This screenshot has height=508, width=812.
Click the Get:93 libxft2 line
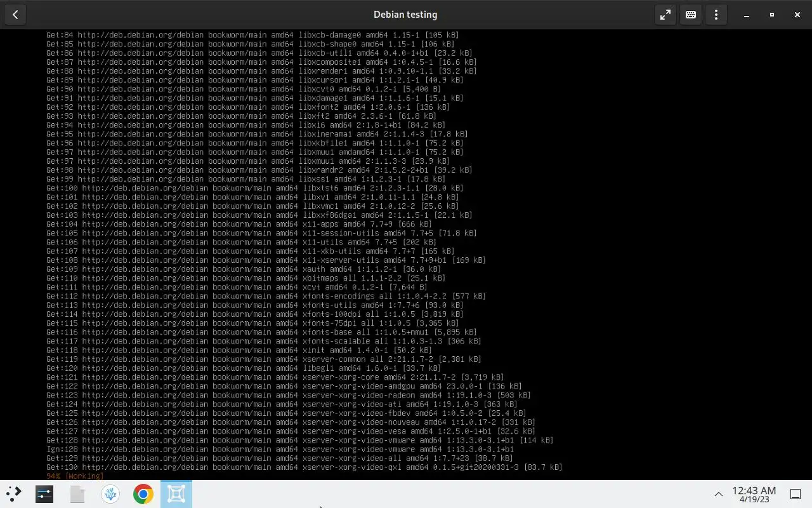pos(241,116)
